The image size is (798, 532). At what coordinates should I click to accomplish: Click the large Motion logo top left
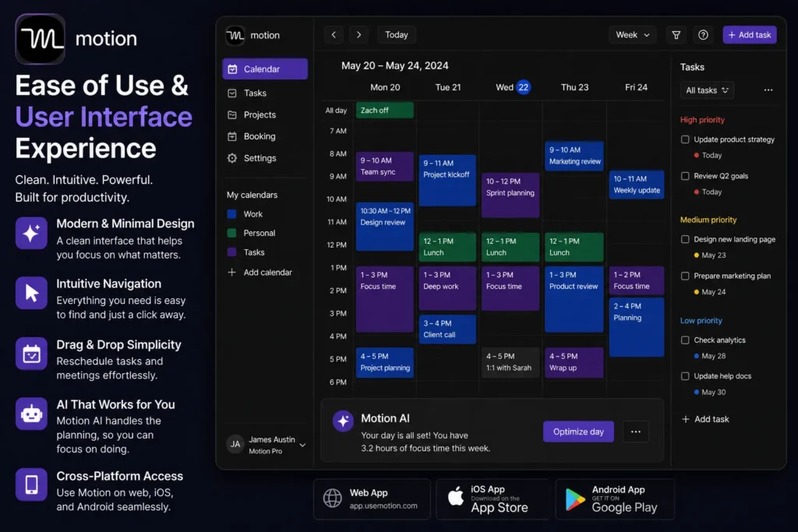(x=41, y=39)
